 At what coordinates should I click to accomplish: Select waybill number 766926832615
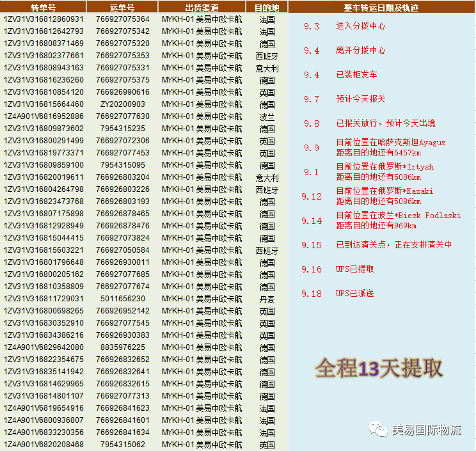coord(123,383)
